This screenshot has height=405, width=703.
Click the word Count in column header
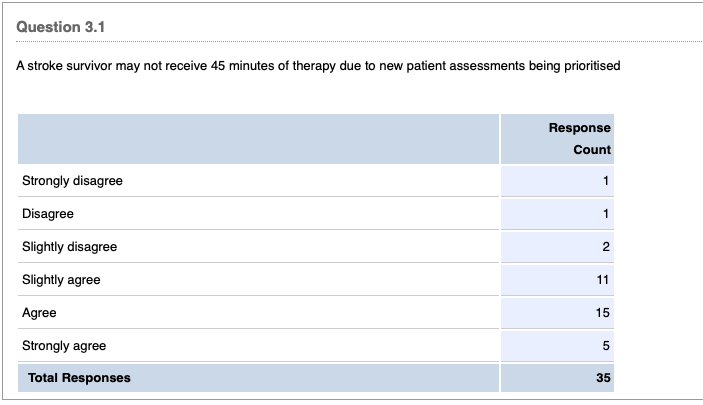click(592, 150)
